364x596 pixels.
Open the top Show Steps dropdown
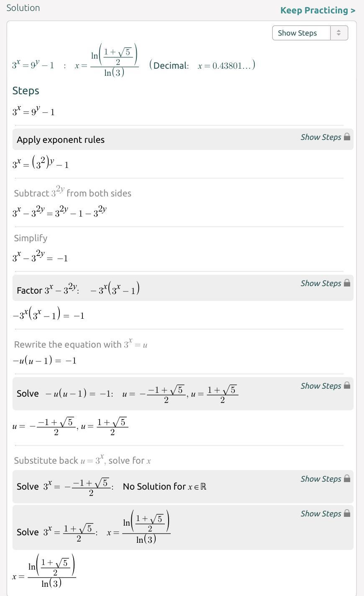301,33
